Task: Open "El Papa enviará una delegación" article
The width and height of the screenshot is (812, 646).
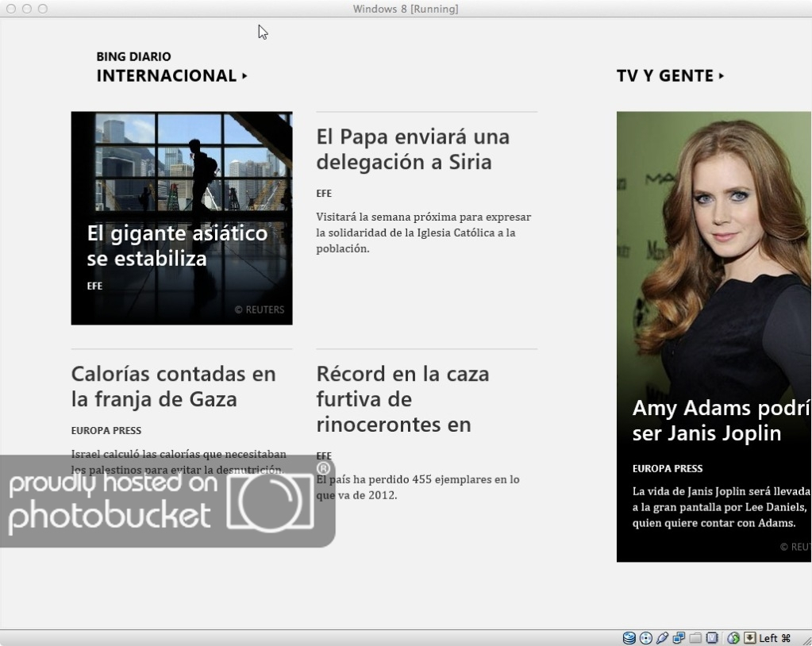Action: [413, 149]
